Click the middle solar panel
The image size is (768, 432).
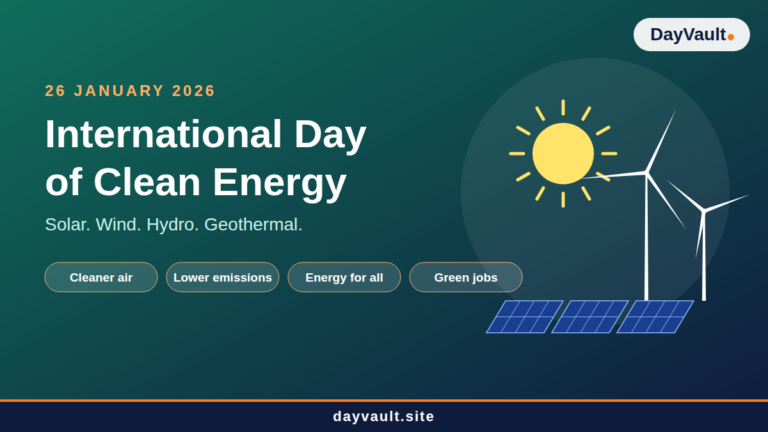pyautogui.click(x=590, y=317)
